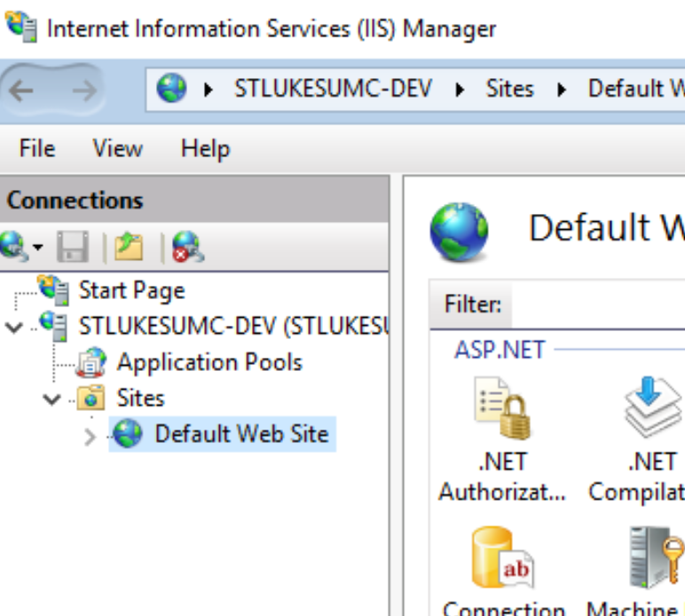Select Start Page in the connections tree
The width and height of the screenshot is (685, 616).
click(131, 290)
